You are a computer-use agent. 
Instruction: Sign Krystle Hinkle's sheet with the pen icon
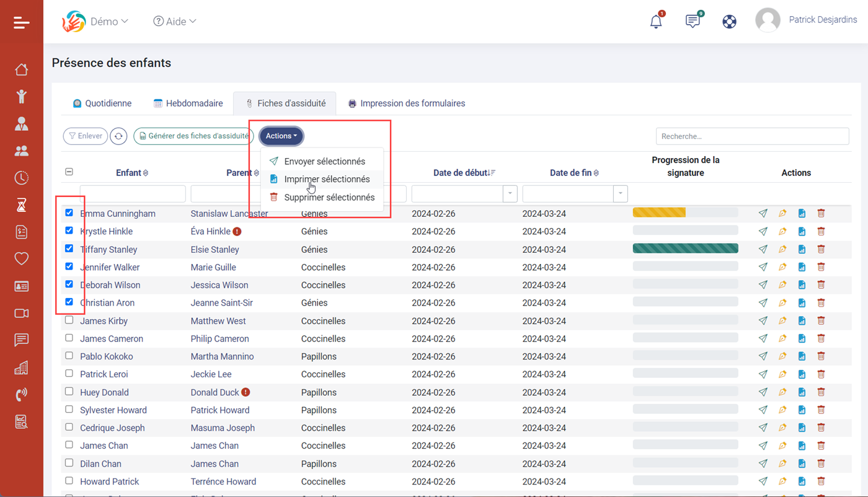coord(782,231)
